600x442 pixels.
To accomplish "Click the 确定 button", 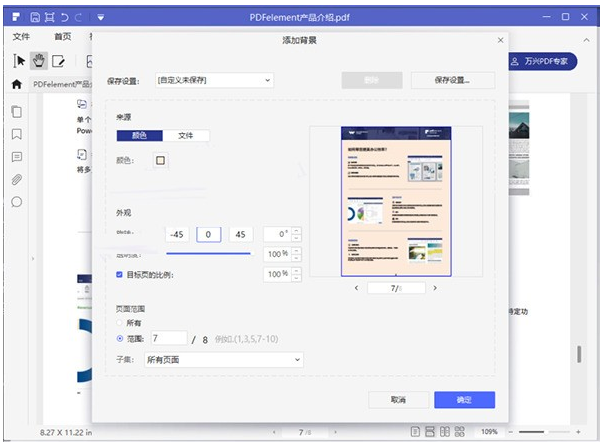I will (464, 399).
